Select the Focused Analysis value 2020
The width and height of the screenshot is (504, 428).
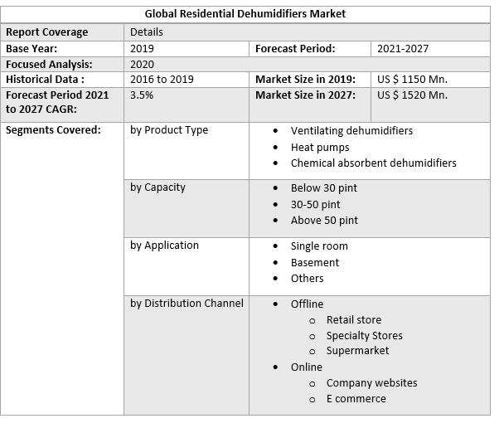142,64
